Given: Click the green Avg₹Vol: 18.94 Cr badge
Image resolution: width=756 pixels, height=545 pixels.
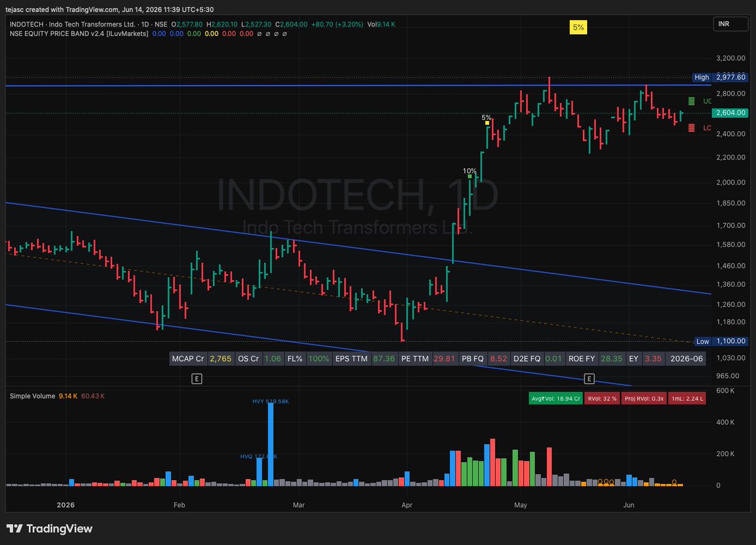Looking at the screenshot, I should click(x=555, y=398).
